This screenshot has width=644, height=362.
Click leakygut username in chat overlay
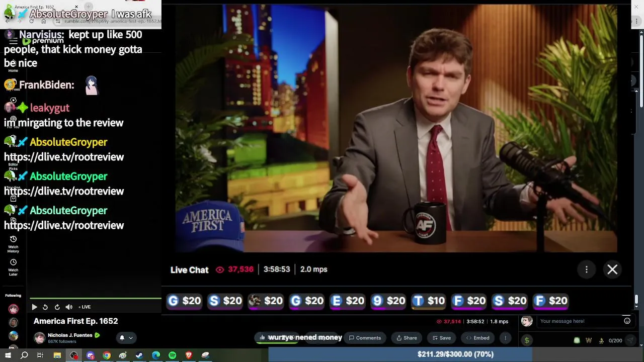click(x=49, y=108)
